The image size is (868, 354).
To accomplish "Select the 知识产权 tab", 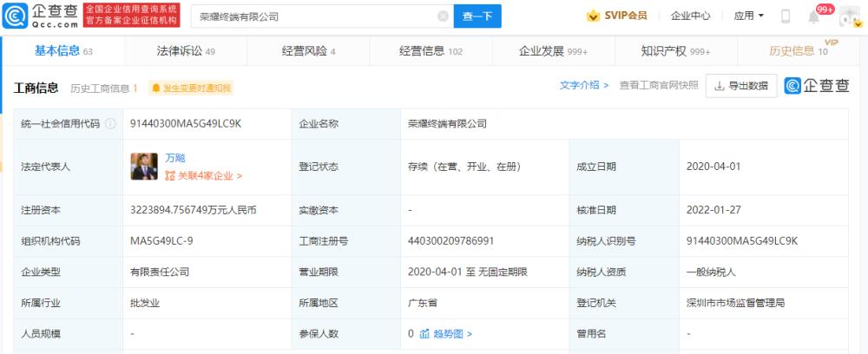I will tap(675, 51).
